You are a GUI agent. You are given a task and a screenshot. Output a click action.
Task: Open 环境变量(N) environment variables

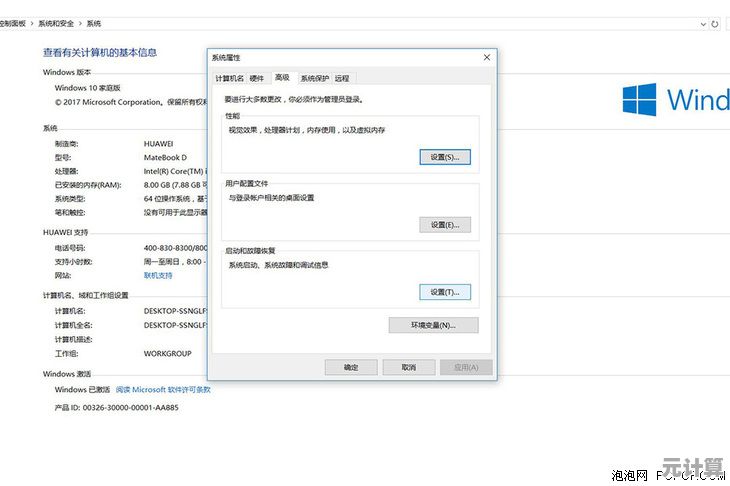click(433, 325)
